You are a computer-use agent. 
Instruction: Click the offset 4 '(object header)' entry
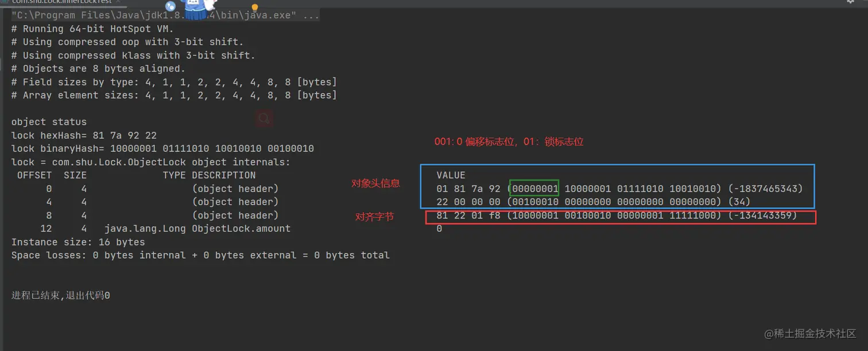click(235, 202)
